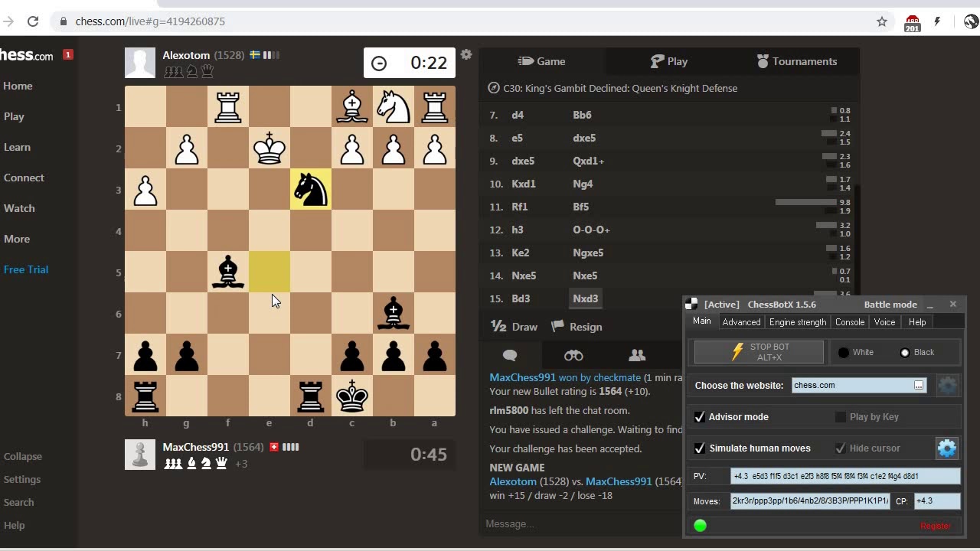Open ChessBotX Help tab
The image size is (980, 551).
click(x=917, y=322)
